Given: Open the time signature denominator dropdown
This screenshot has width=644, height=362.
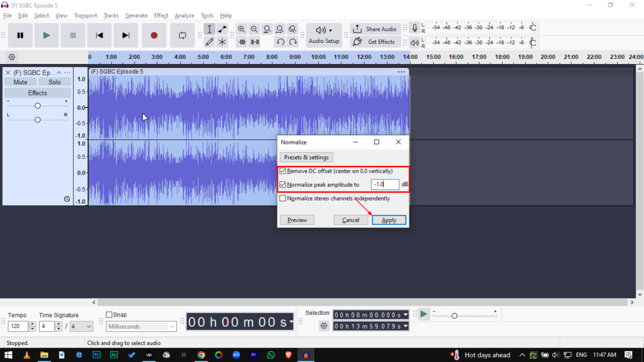Looking at the screenshot, I should 81,327.
